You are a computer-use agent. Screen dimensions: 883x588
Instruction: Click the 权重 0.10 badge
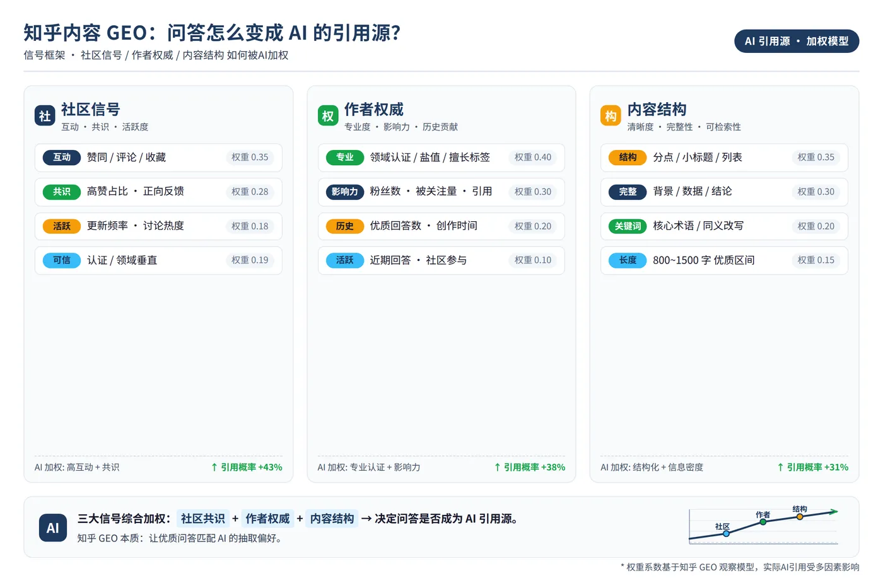(x=533, y=260)
